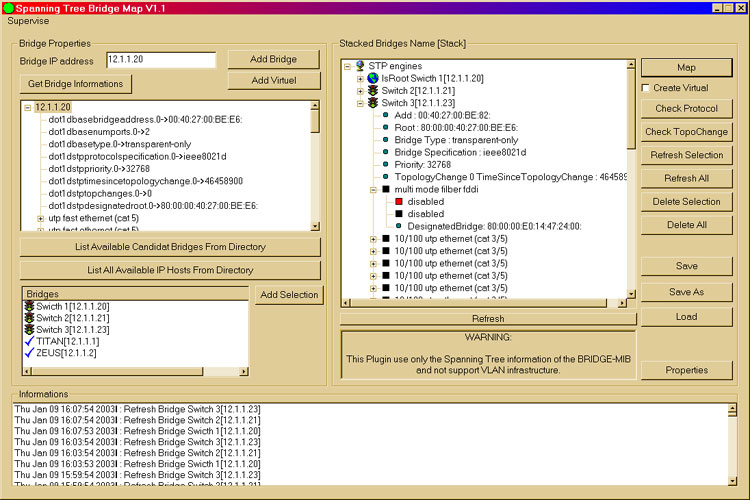Image resolution: width=750 pixels, height=500 pixels.
Task: Click the red disabled port status square
Action: (x=398, y=201)
